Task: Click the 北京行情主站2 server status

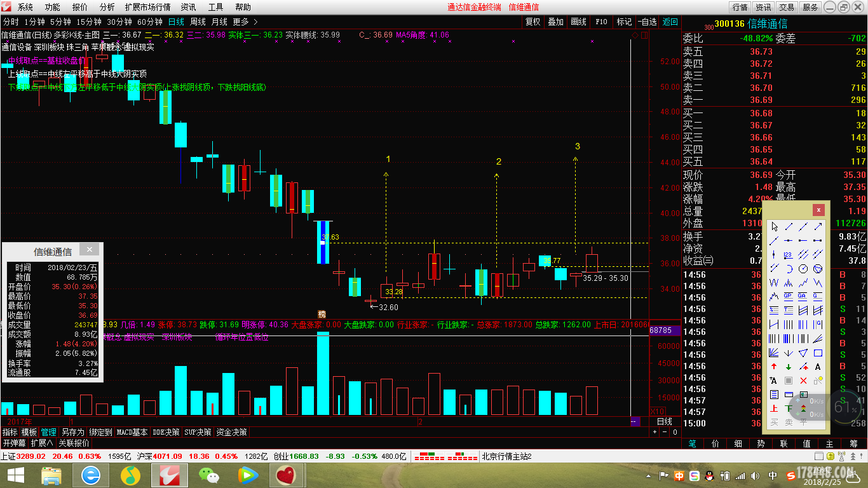Action: tap(506, 456)
